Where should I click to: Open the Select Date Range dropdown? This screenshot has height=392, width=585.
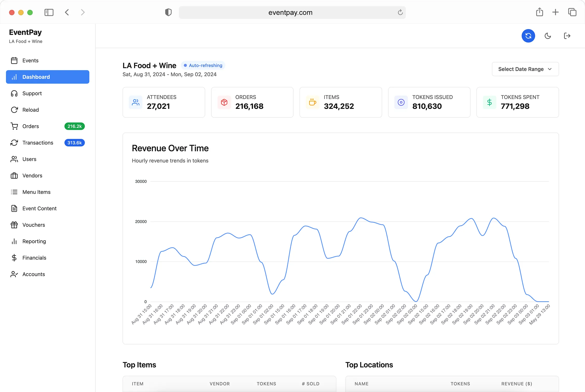525,69
